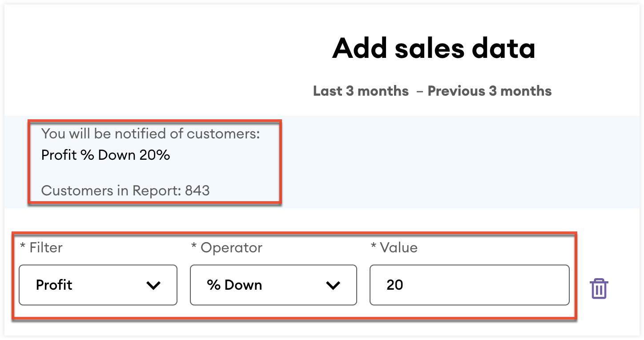
Task: Select the Last 3 months period
Action: (x=361, y=91)
